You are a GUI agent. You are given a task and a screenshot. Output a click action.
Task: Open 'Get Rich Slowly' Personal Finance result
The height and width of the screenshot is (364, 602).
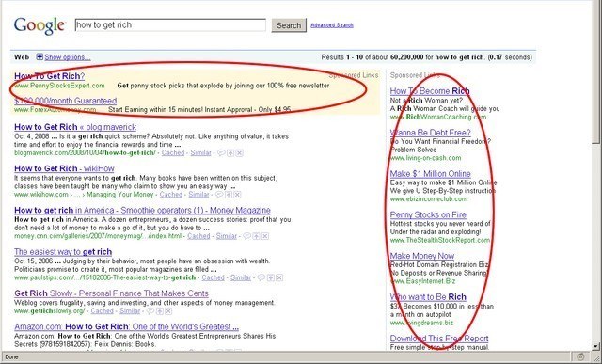click(x=111, y=293)
